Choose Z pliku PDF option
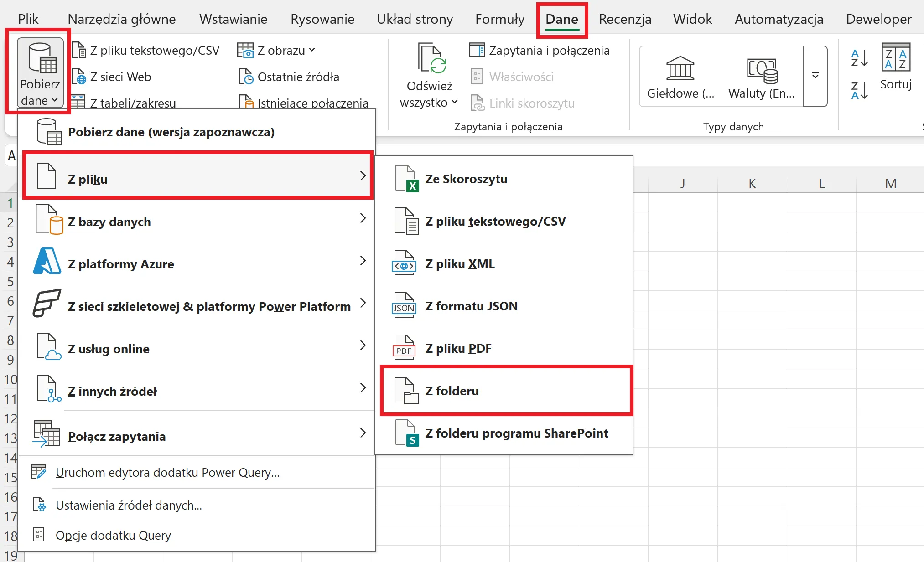The height and width of the screenshot is (562, 924). click(x=458, y=349)
